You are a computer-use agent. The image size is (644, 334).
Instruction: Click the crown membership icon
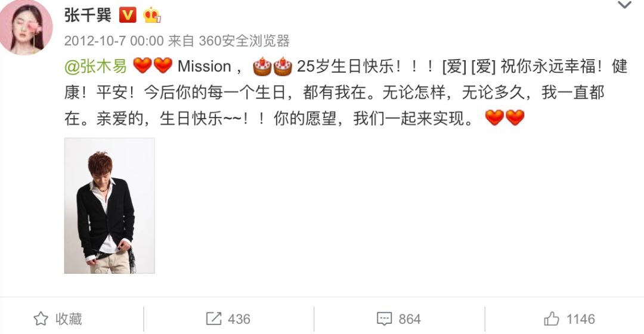click(151, 16)
